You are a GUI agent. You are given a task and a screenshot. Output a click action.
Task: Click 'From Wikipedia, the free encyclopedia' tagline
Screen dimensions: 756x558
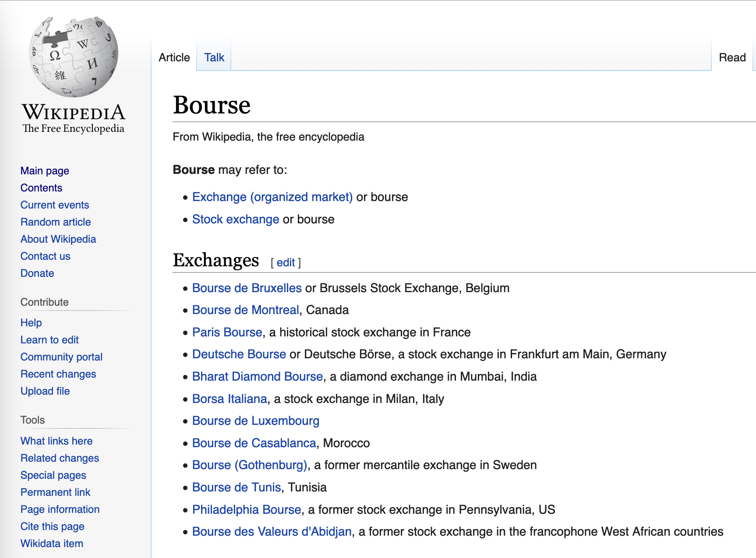tap(268, 137)
